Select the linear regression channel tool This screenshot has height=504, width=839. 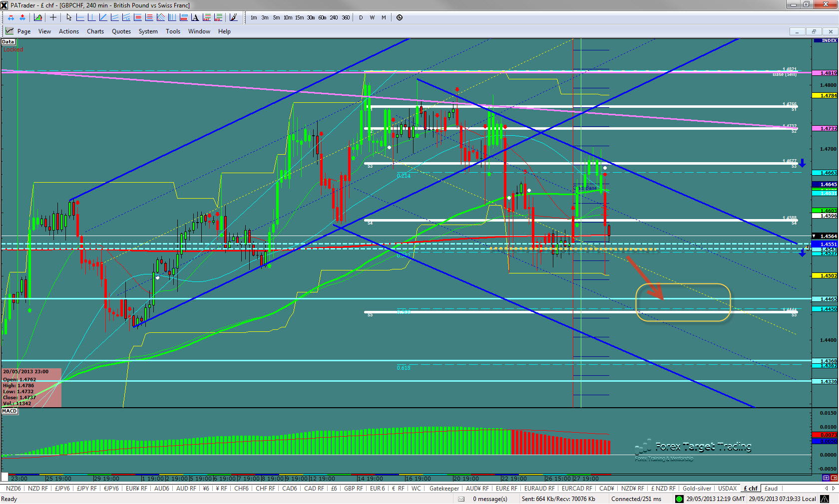pos(126,17)
